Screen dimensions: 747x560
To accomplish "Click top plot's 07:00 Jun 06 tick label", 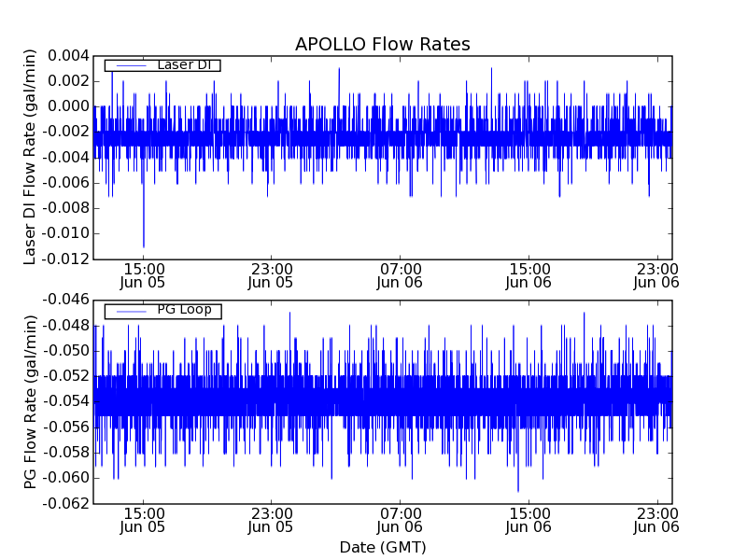I will [400, 274].
